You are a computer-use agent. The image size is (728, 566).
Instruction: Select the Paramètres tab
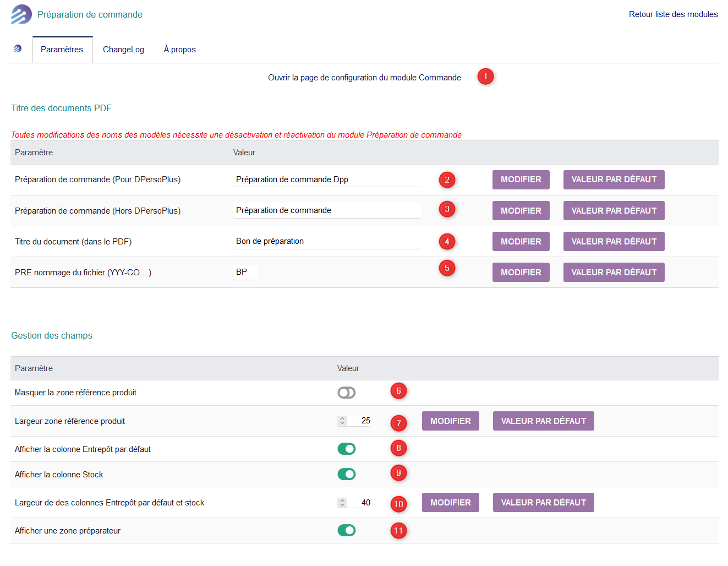click(x=62, y=50)
